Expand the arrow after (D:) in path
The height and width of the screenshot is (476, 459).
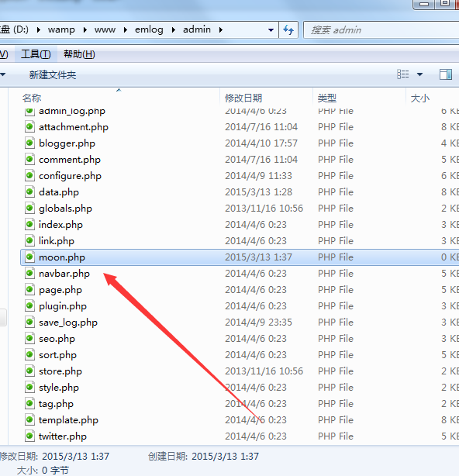pos(39,29)
